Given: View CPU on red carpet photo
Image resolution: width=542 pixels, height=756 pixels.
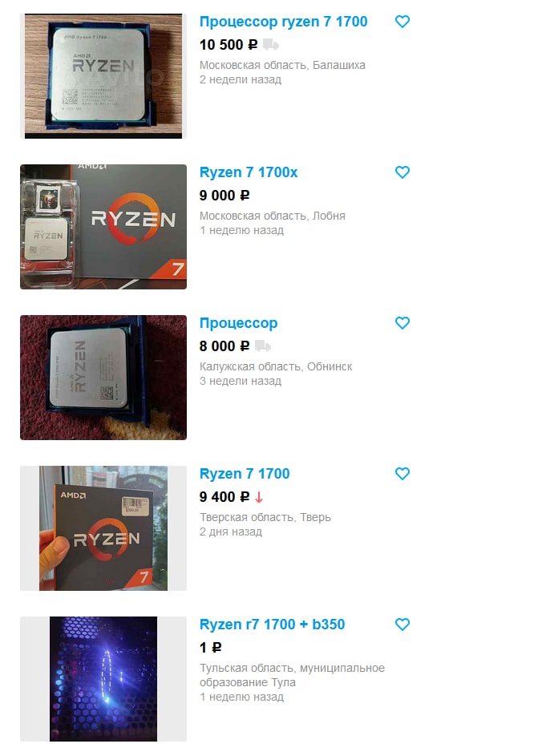Looking at the screenshot, I should [103, 378].
